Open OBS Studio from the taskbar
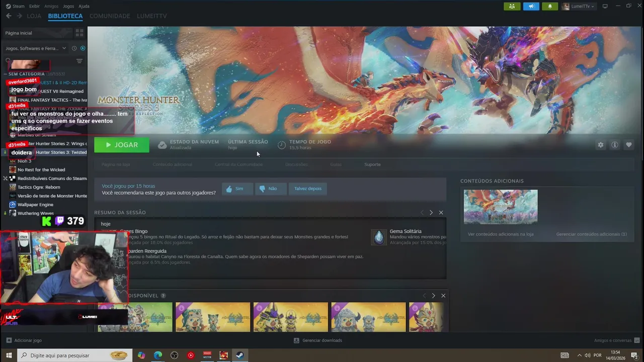 click(x=174, y=355)
